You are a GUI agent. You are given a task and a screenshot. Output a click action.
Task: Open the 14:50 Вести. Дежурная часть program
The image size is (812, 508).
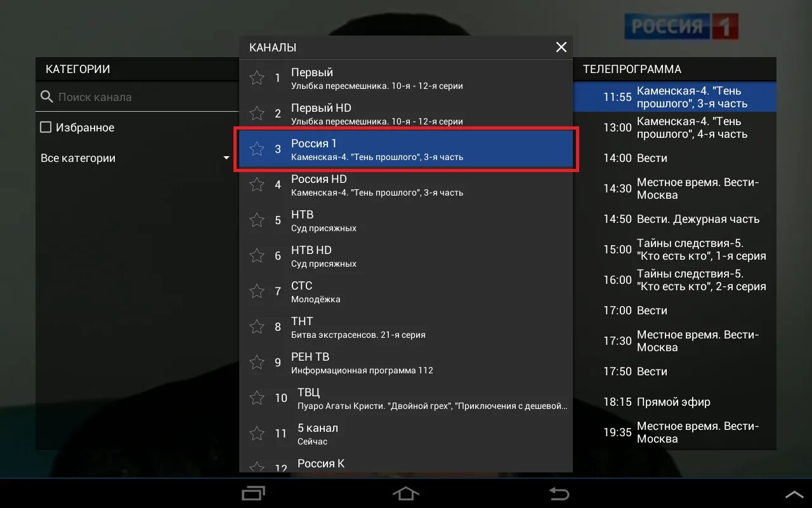675,219
